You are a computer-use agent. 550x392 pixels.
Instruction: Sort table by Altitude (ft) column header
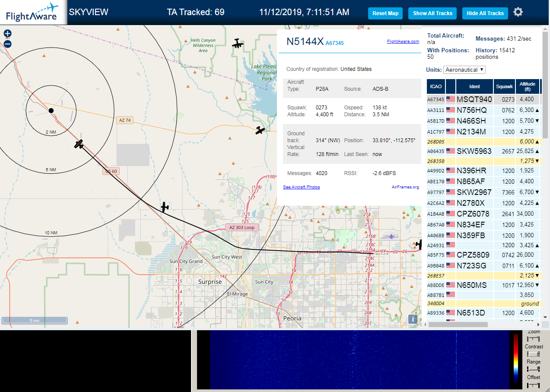tap(528, 86)
